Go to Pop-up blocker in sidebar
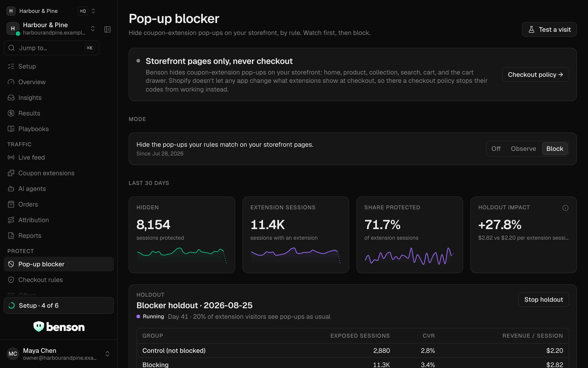 pyautogui.click(x=59, y=264)
